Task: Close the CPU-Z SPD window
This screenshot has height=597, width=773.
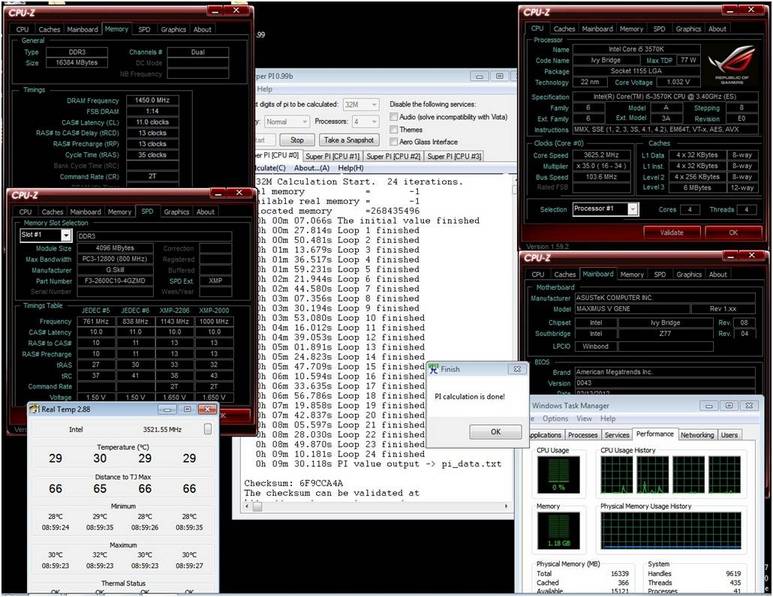Action: click(239, 193)
